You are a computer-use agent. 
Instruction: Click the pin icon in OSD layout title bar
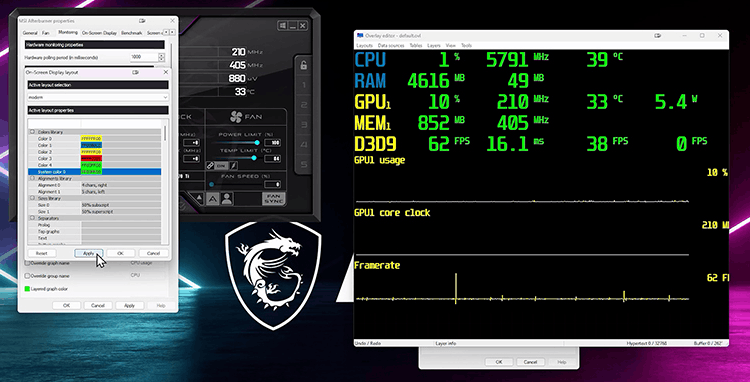(136, 72)
